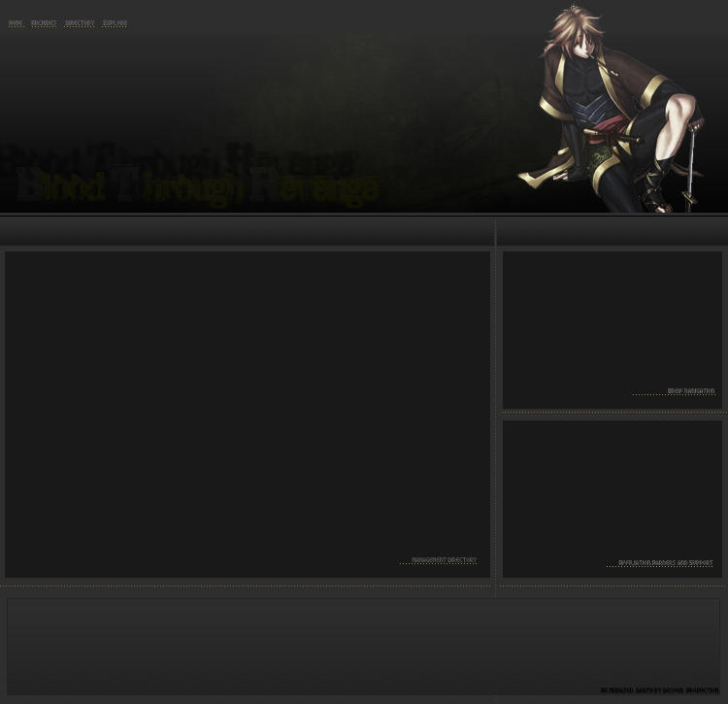728x704 pixels.
Task: Click the footer design credit text
Action: click(660, 690)
